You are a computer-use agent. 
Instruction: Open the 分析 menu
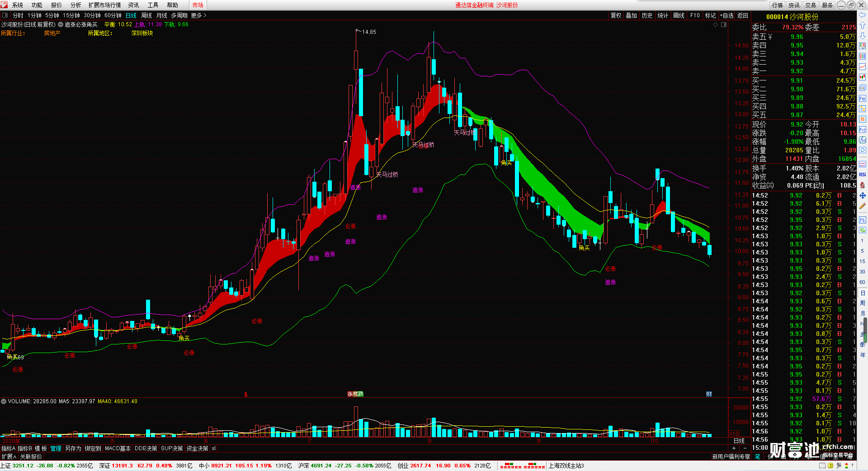[x=76, y=5]
